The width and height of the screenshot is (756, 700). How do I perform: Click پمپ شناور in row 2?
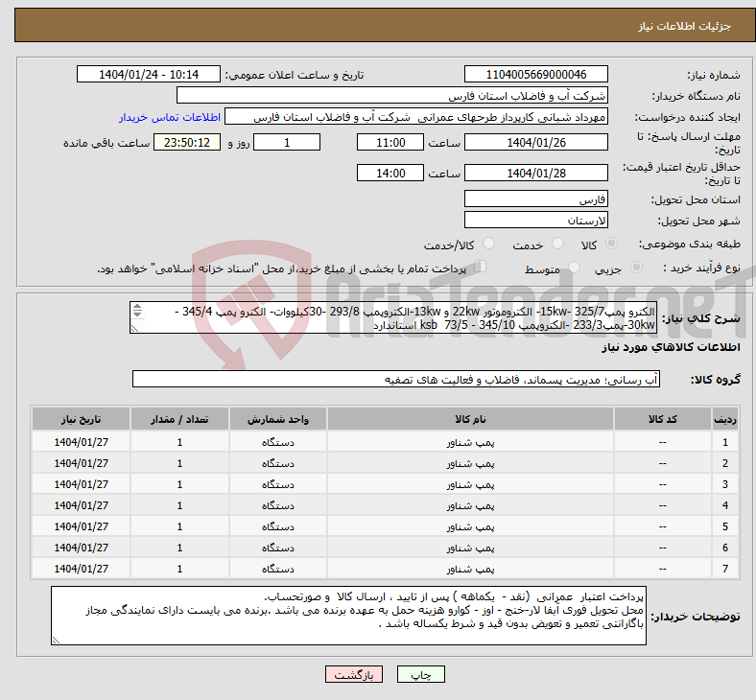pos(470,463)
